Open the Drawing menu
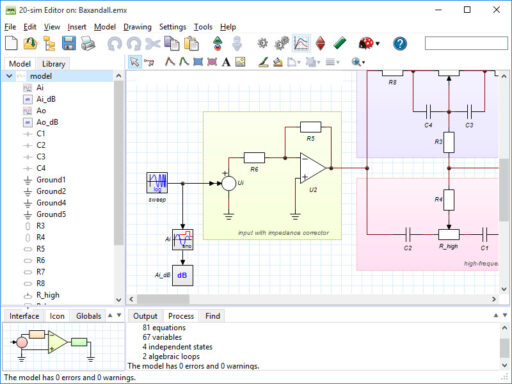This screenshot has width=512, height=384. click(x=137, y=27)
